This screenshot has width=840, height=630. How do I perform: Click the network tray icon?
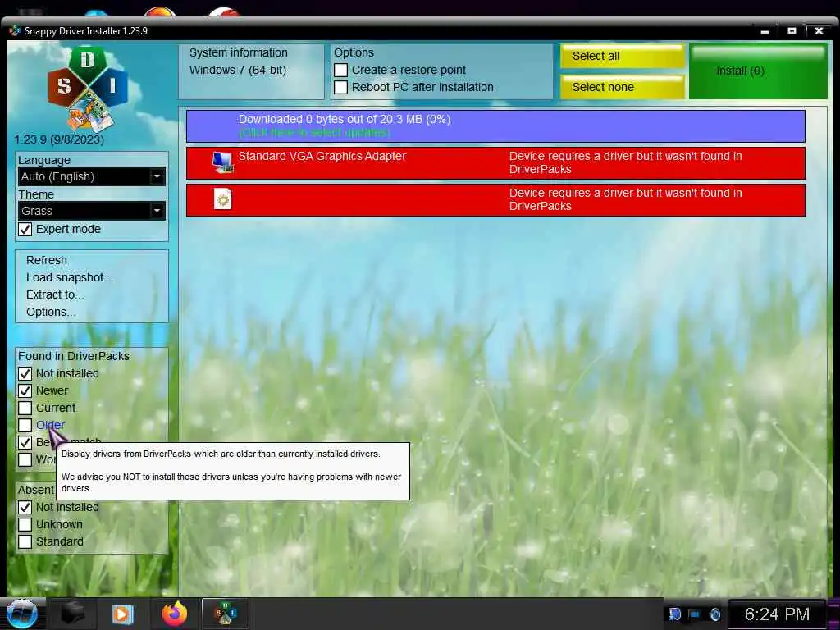point(695,614)
